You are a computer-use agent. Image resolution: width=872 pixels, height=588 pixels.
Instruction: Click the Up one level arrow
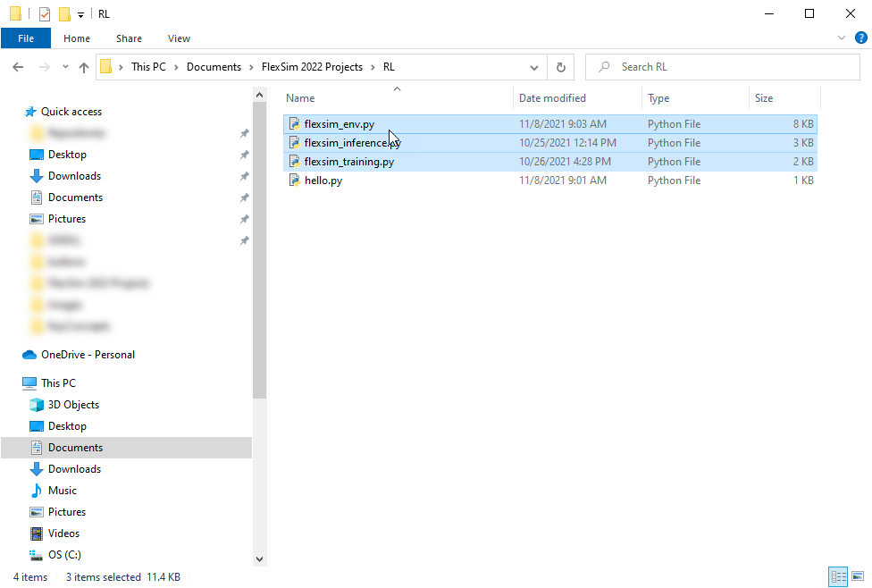(84, 67)
